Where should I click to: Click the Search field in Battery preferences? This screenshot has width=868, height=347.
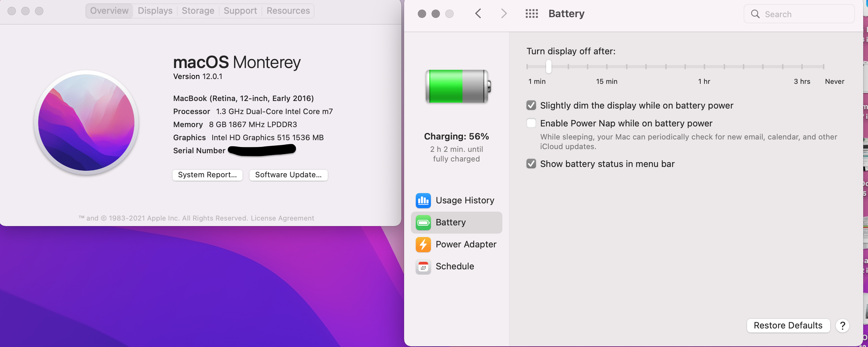coord(799,14)
